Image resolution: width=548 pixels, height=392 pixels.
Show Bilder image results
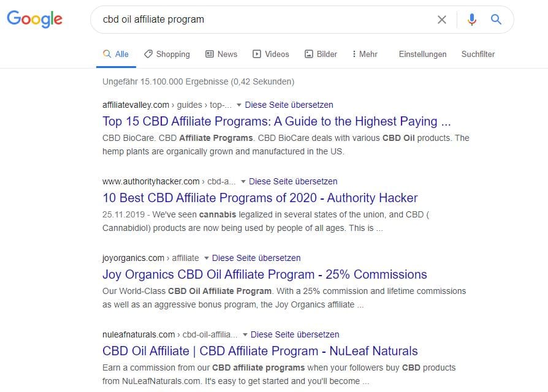[x=321, y=54]
